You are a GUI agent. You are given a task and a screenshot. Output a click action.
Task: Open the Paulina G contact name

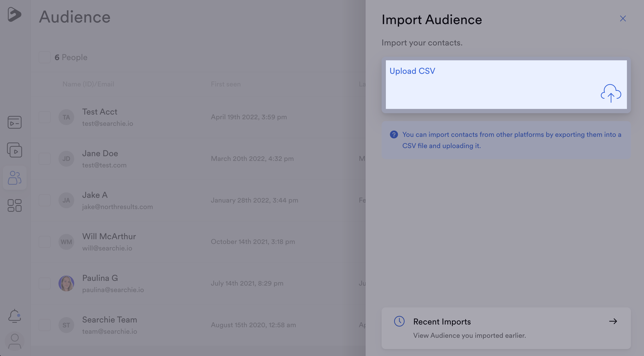pyautogui.click(x=100, y=278)
